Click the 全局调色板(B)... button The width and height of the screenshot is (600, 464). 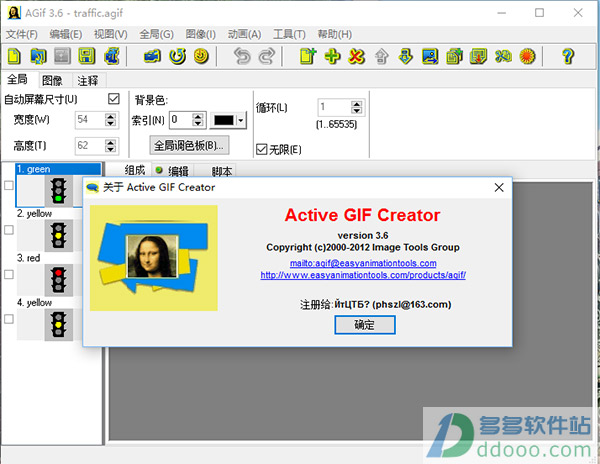[x=189, y=145]
